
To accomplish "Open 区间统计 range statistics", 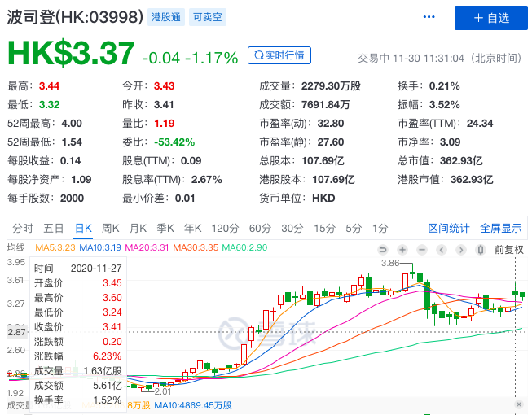I will (x=449, y=229).
